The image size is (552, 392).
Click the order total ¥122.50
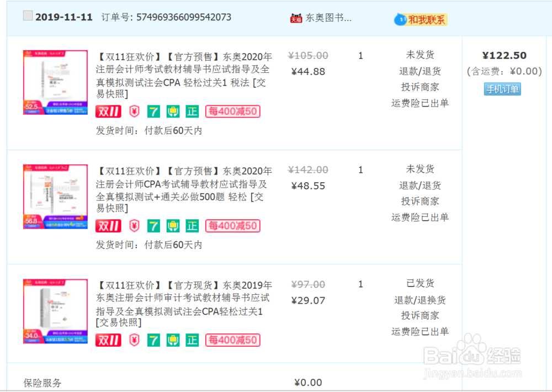point(505,55)
